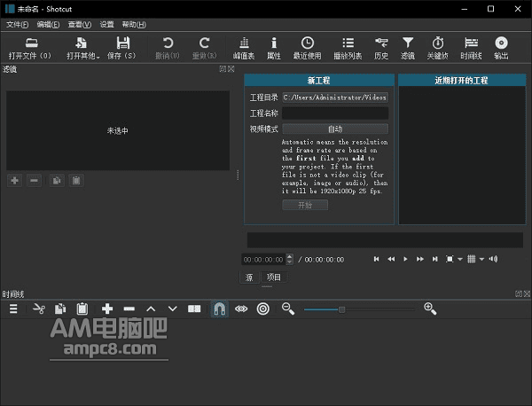Open a file with 打开文件 toolbar button
The image size is (532, 406).
point(30,48)
